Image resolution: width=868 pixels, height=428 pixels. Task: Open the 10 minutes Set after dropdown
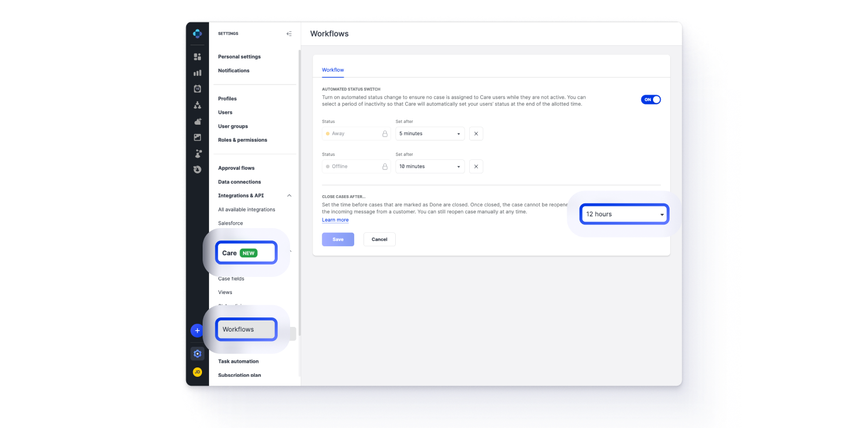[430, 166]
